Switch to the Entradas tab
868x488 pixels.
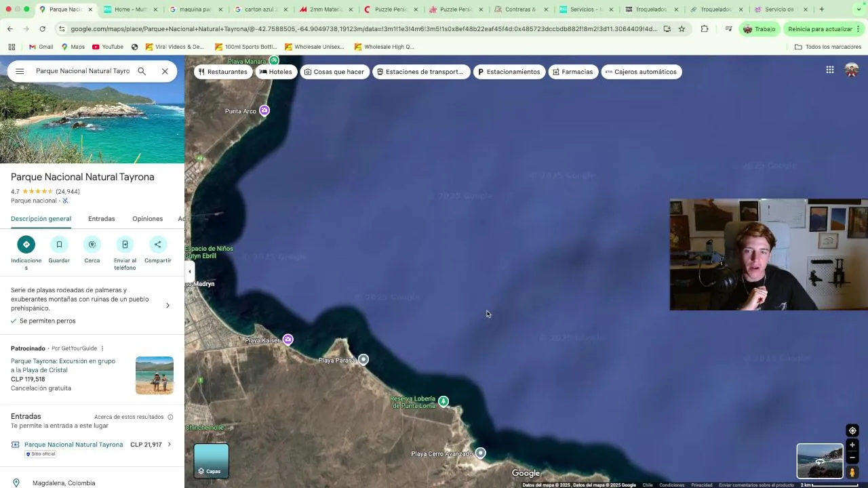(x=102, y=219)
